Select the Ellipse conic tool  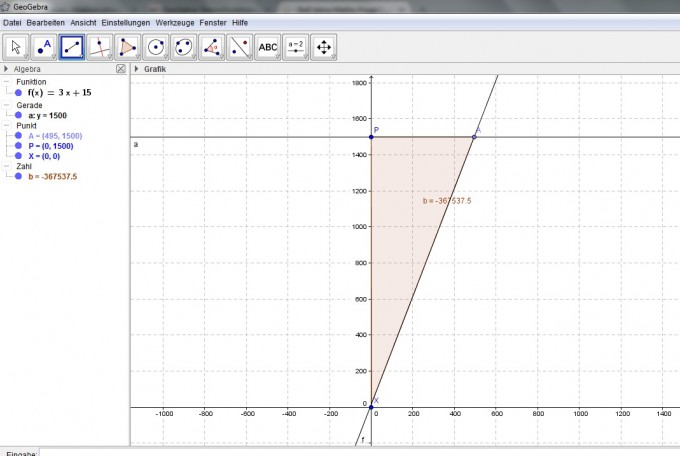pos(184,46)
